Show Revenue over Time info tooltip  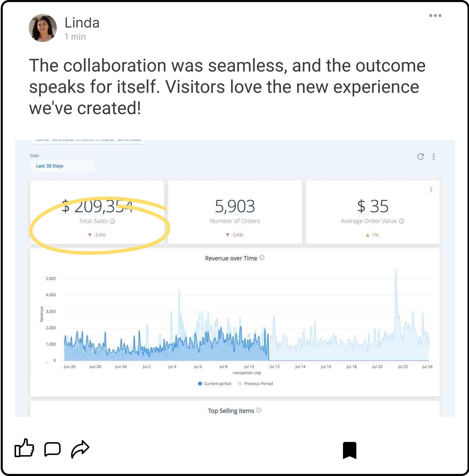(262, 258)
